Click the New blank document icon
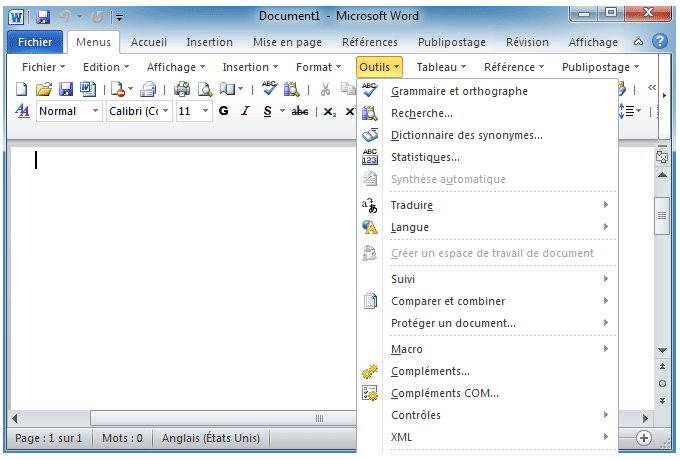Screen dimensions: 680x460 21,89
